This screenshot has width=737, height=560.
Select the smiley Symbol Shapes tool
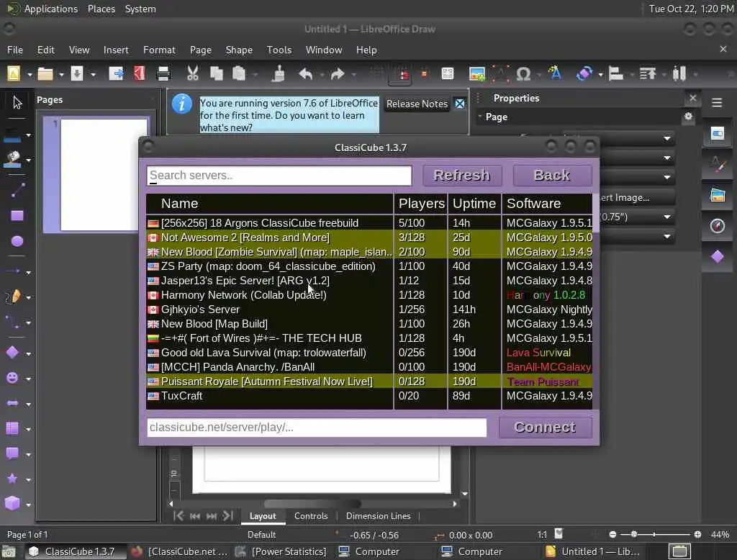13,378
